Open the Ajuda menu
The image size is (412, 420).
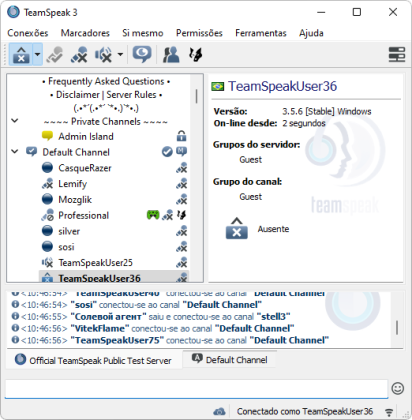pyautogui.click(x=311, y=33)
